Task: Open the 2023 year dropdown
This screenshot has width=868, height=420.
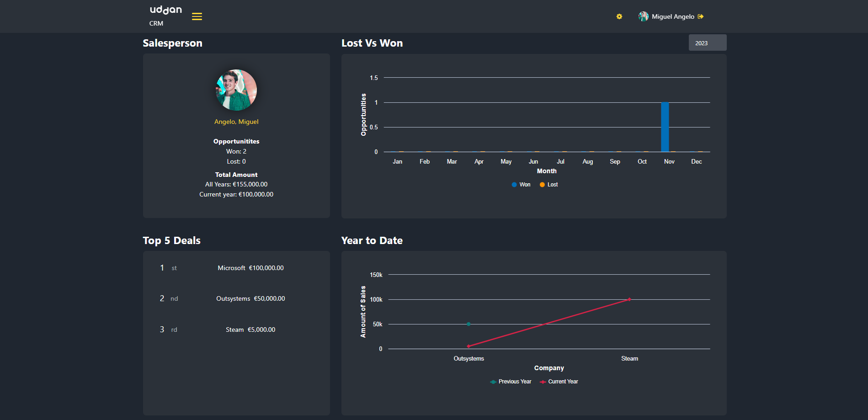Action: click(x=707, y=43)
